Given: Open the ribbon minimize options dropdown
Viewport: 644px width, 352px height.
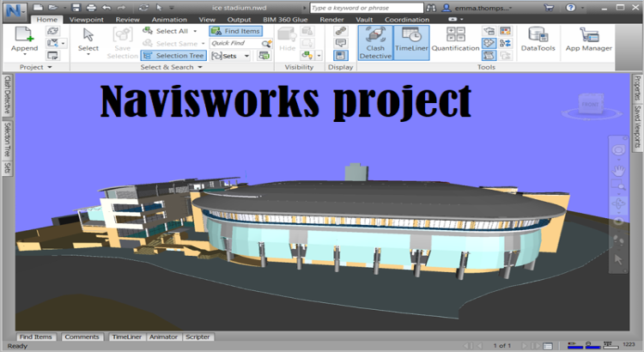Looking at the screenshot, I should pos(462,19).
